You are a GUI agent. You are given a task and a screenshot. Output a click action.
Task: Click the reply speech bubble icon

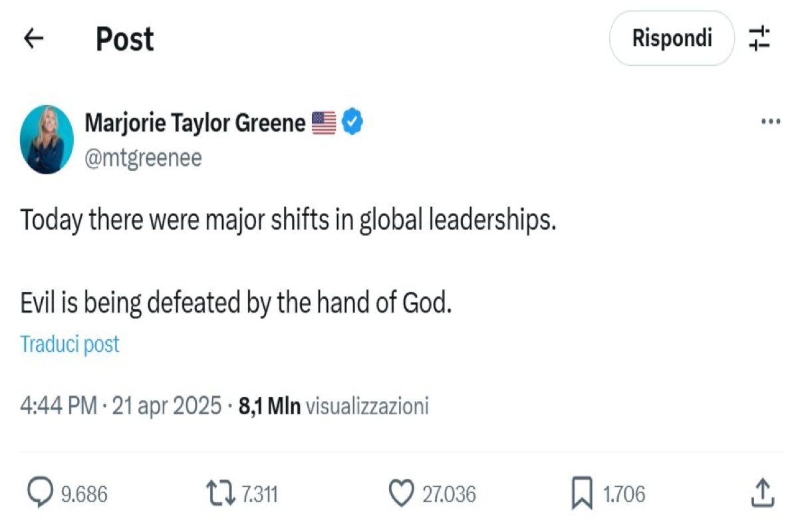[x=41, y=493]
